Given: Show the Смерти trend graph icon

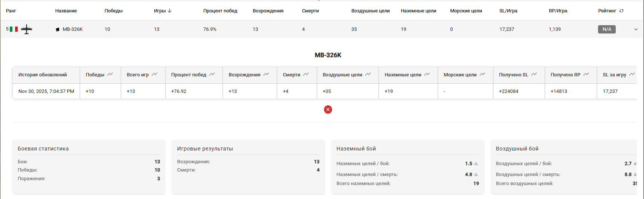Looking at the screenshot, I should [306, 74].
